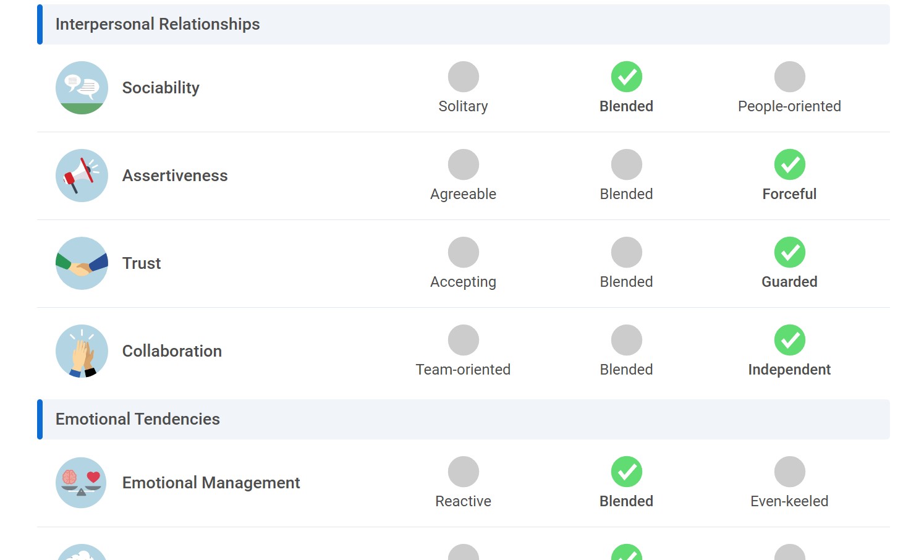This screenshot has width=924, height=560.
Task: Click the Emotional Tendencies section header
Action: (x=138, y=419)
